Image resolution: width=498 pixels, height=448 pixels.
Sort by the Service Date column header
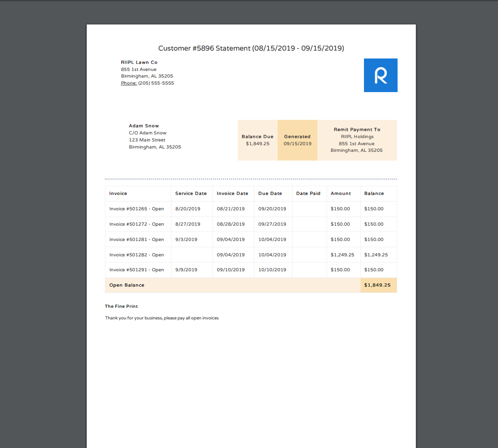[x=191, y=193]
